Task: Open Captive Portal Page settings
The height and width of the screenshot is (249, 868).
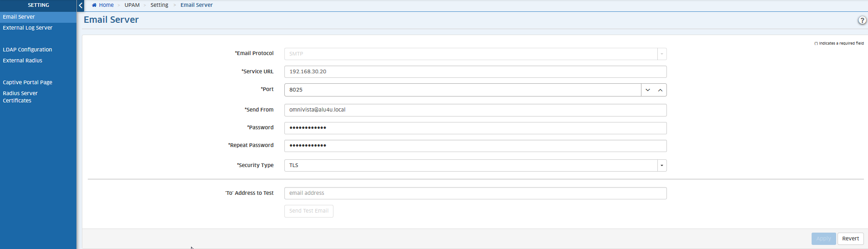Action: (28, 82)
